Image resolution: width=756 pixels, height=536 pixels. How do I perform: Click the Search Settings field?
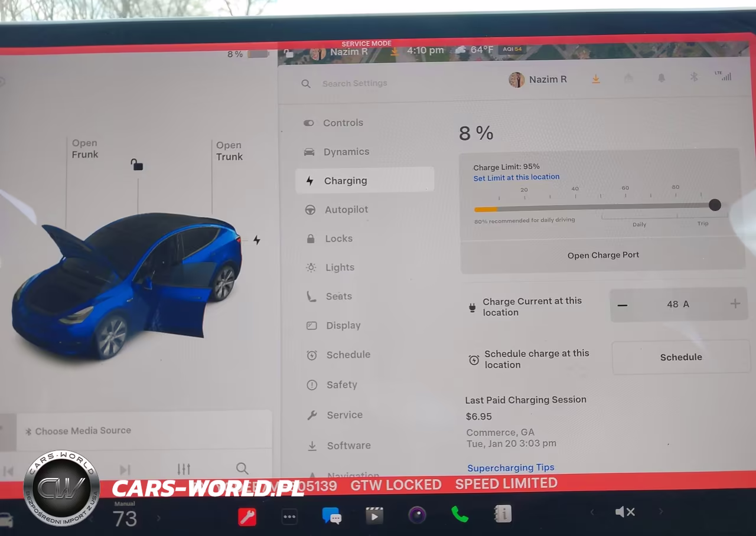point(354,84)
